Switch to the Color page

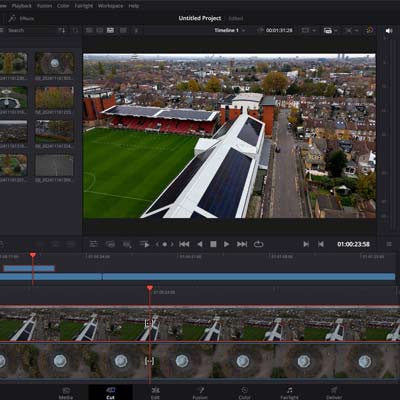click(244, 393)
